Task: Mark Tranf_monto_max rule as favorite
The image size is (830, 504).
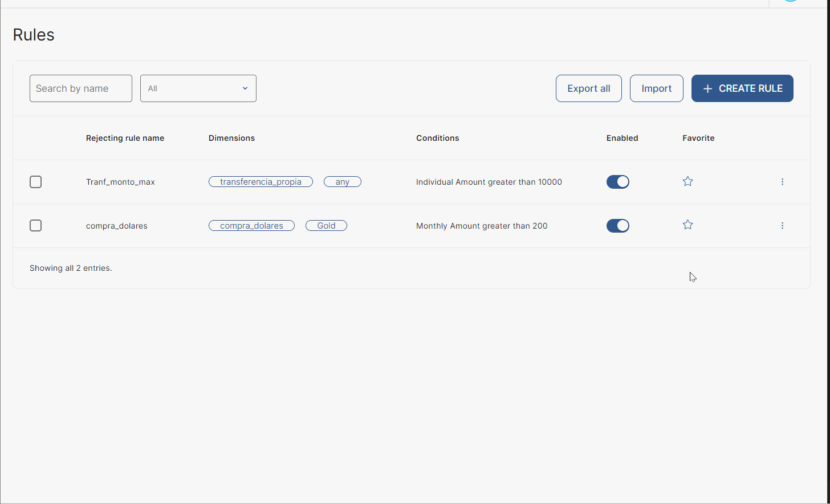Action: coord(687,181)
